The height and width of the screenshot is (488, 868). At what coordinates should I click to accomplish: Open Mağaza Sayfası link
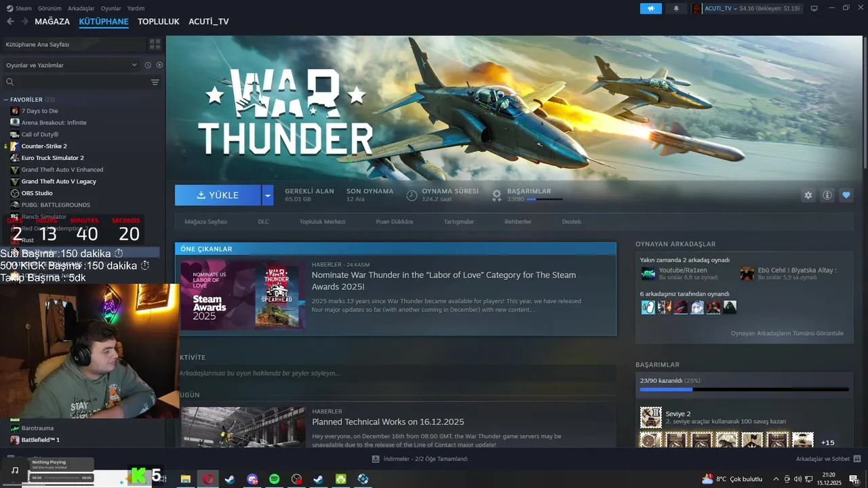click(x=205, y=222)
